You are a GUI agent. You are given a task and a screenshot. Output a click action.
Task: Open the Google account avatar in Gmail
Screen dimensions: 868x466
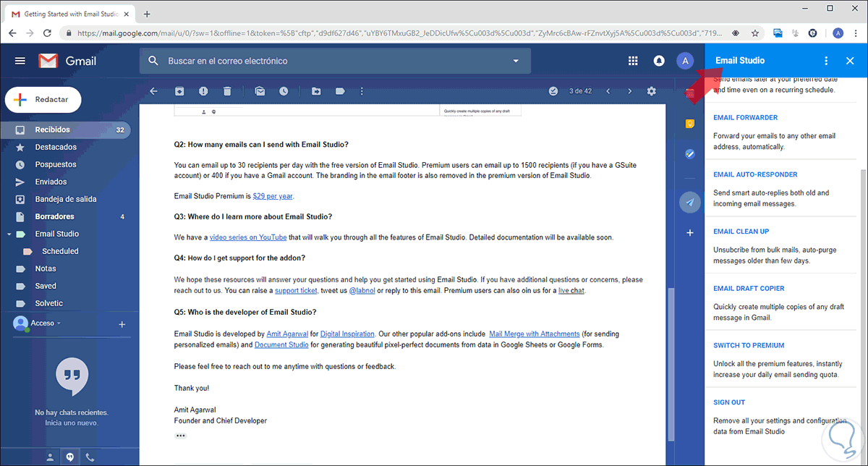[685, 61]
